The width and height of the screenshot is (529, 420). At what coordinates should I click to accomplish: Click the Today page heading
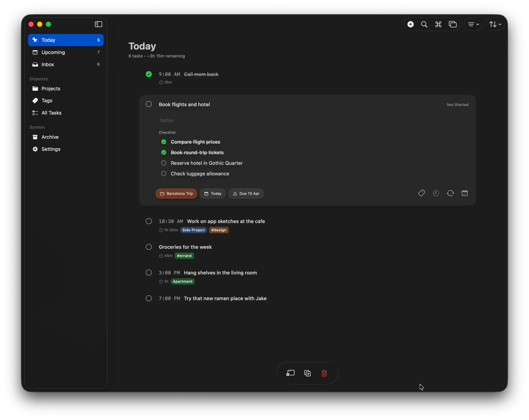pyautogui.click(x=142, y=46)
